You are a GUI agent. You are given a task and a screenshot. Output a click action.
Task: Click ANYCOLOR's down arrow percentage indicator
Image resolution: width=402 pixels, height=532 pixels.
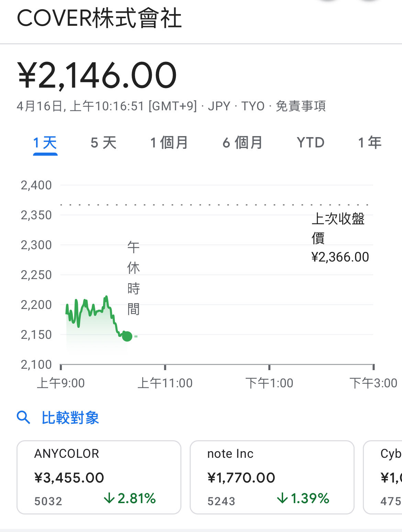(130, 498)
